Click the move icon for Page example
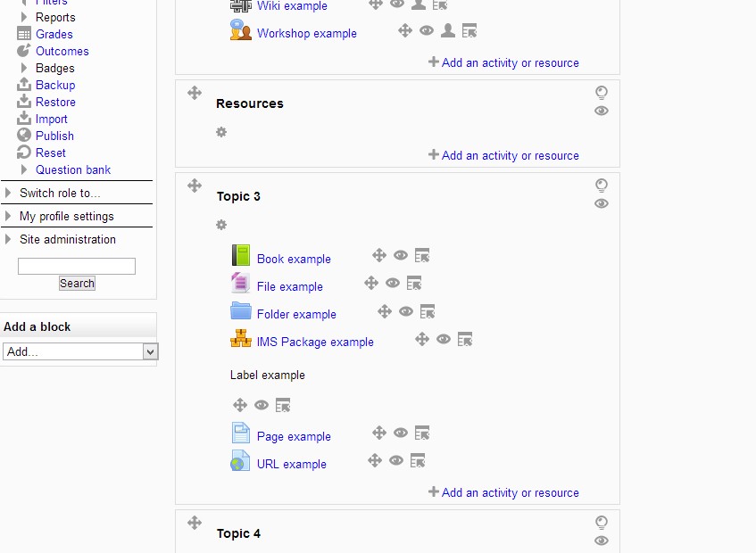 [379, 433]
